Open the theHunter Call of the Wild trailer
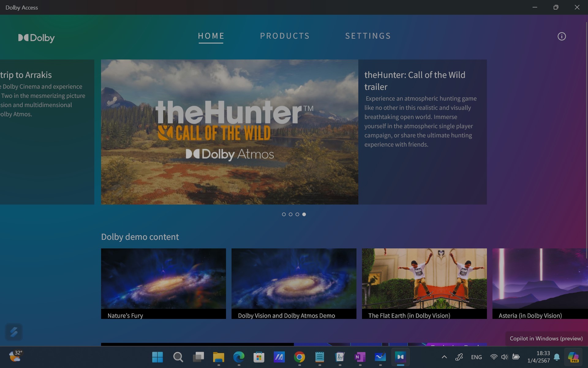The image size is (588, 368). pyautogui.click(x=229, y=132)
